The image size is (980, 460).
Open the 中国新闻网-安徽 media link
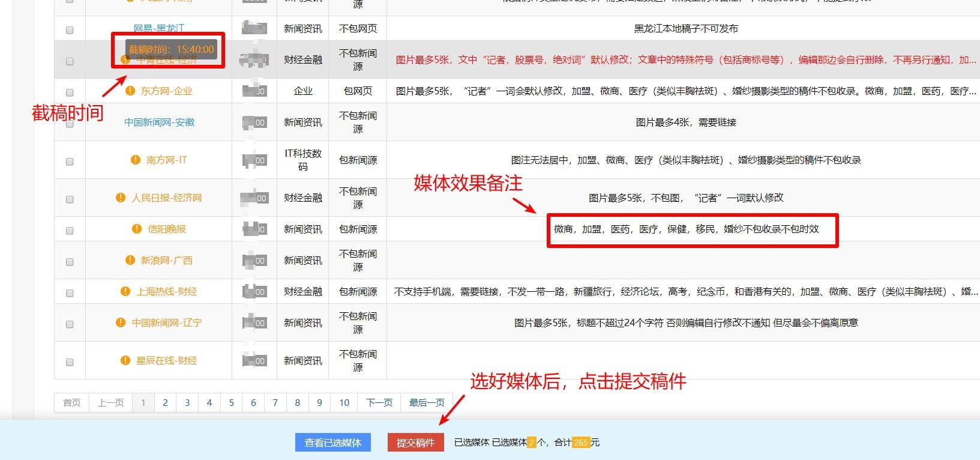[x=159, y=122]
